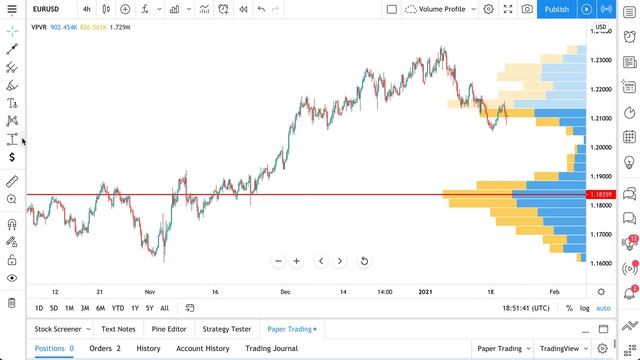Image resolution: width=640 pixels, height=360 pixels.
Task: Redo the chart action
Action: (x=276, y=9)
